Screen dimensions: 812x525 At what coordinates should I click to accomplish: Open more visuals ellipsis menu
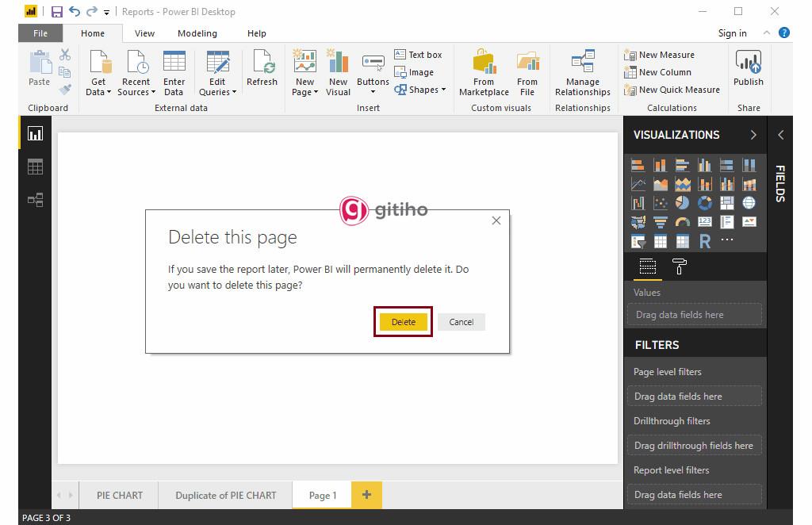coord(727,240)
